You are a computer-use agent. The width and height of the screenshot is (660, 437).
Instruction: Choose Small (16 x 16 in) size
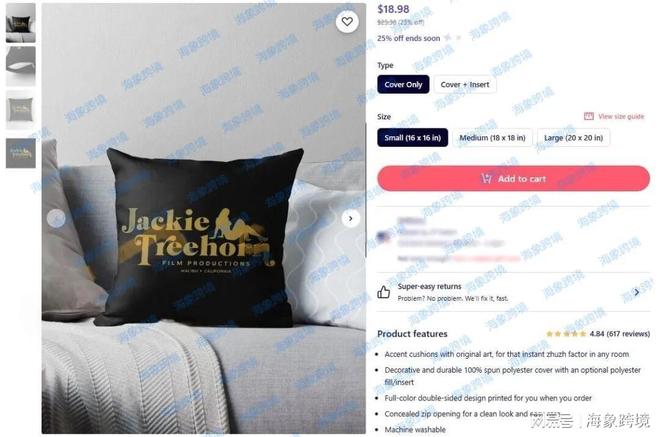(412, 138)
